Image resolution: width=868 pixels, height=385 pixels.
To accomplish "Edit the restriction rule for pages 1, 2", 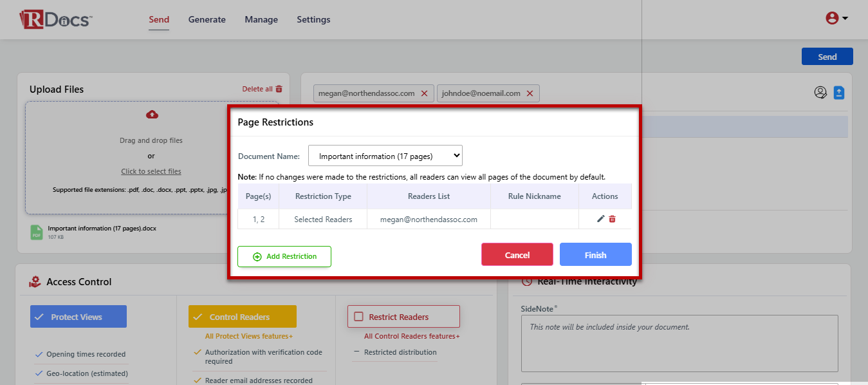I will point(600,219).
